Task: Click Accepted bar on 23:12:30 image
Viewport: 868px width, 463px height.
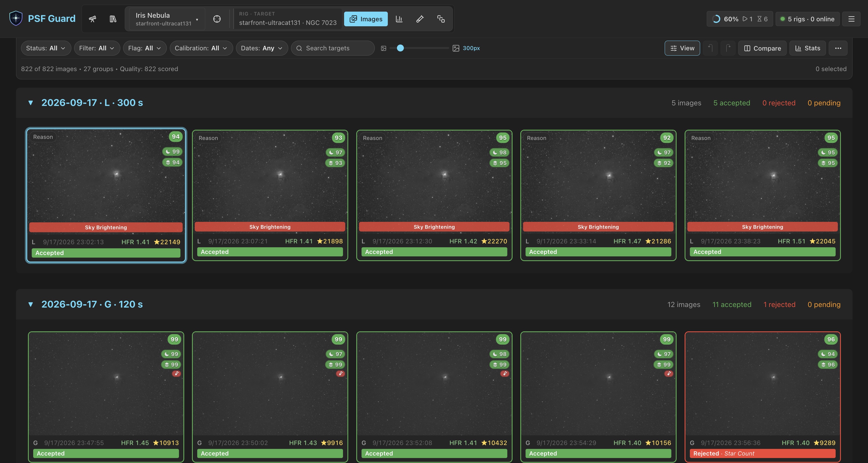Action: click(x=434, y=252)
